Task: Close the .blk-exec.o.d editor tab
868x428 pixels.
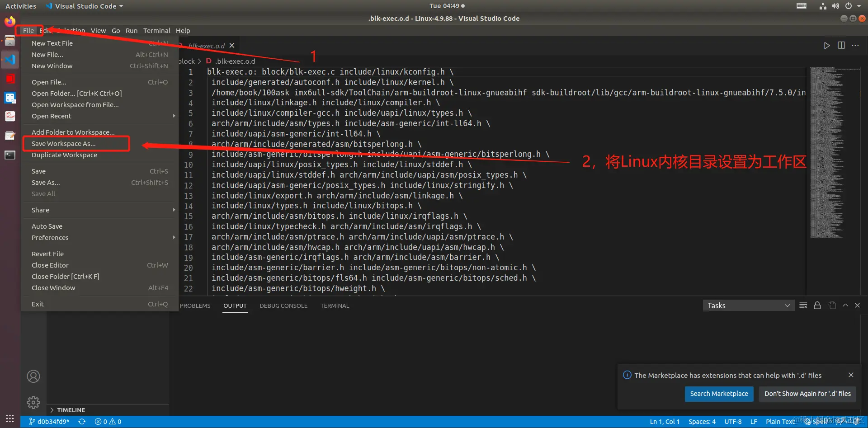Action: click(232, 46)
